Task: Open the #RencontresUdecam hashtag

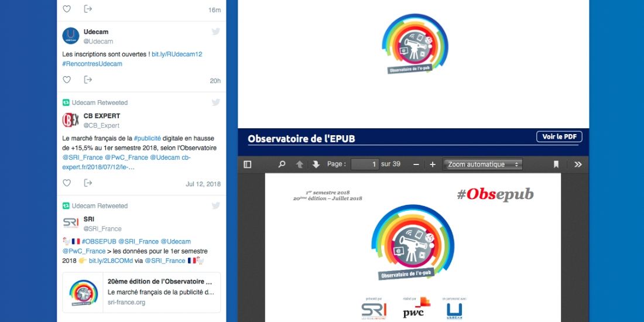Action: [x=92, y=64]
